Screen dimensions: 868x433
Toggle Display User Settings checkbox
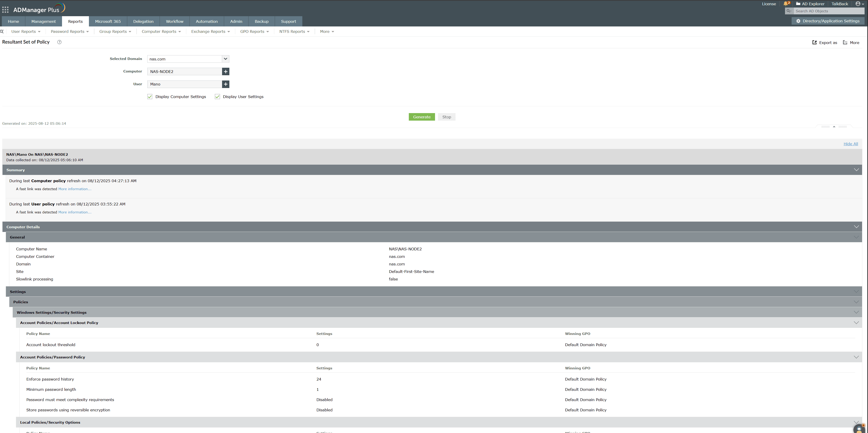217,97
